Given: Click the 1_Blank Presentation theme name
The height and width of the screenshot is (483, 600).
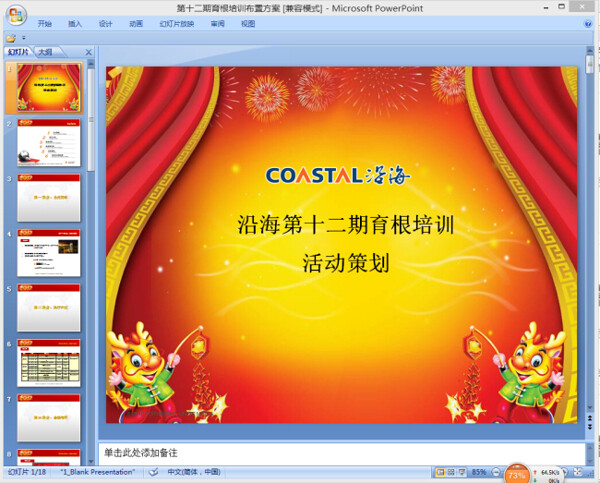Looking at the screenshot, I should point(98,472).
